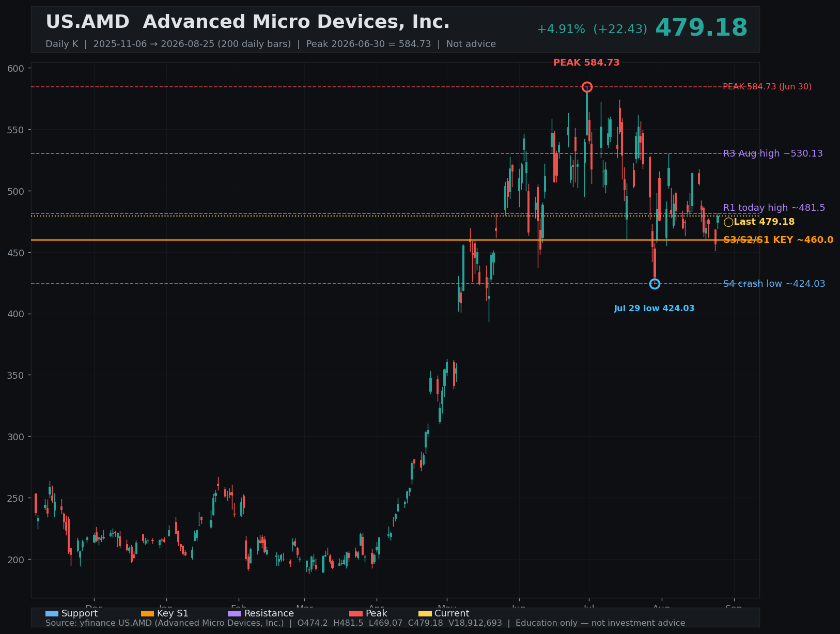
Task: Click the 'US.AMD Advanced Micro Devices, Inc.' title
Action: pos(247,22)
